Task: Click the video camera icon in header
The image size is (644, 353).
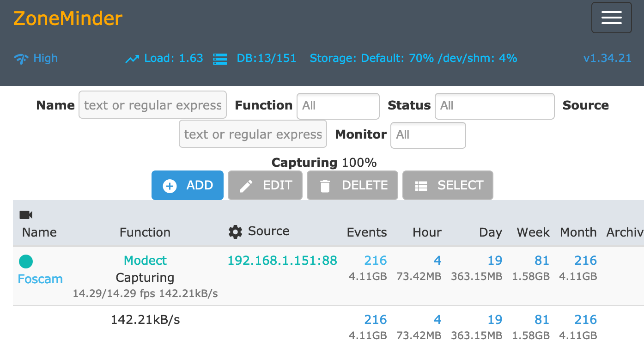Action: 26,215
